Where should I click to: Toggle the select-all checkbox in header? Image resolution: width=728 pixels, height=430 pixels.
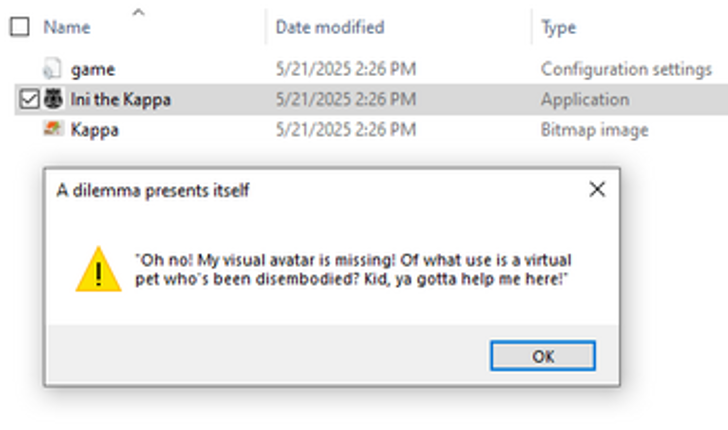(x=19, y=27)
